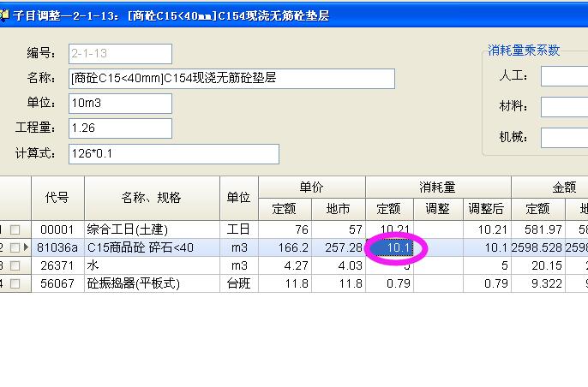Select the name cell 综合工日(土建)
588x387 pixels.
tap(152, 229)
